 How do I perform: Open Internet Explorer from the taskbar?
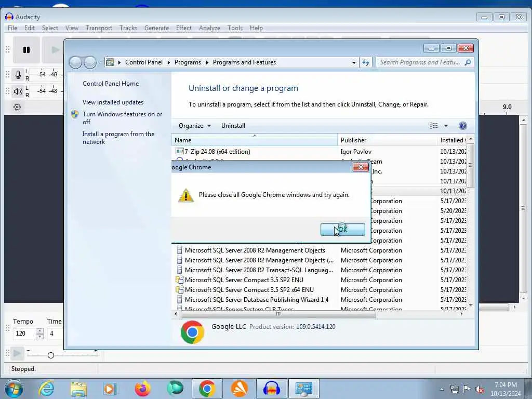tap(46, 389)
